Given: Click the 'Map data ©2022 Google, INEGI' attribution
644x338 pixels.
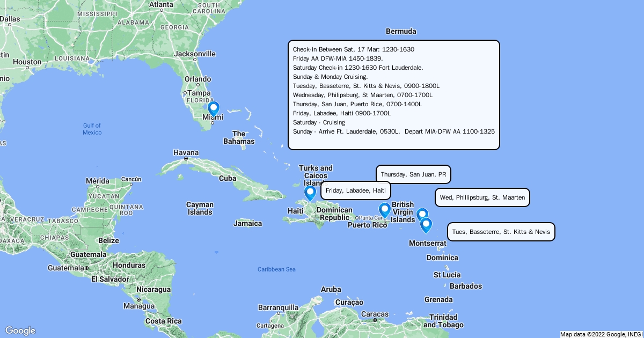Looking at the screenshot, I should (x=601, y=334).
